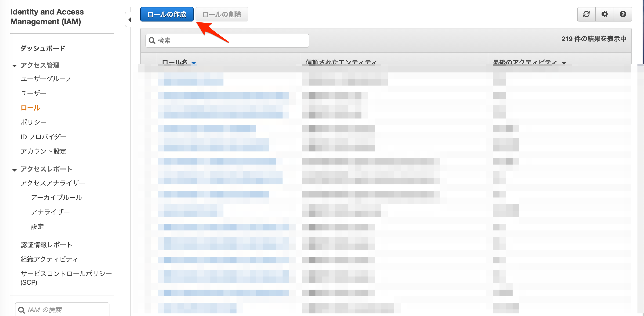The image size is (644, 316).
Task: Select ID プロバイダー in navigation
Action: [43, 137]
